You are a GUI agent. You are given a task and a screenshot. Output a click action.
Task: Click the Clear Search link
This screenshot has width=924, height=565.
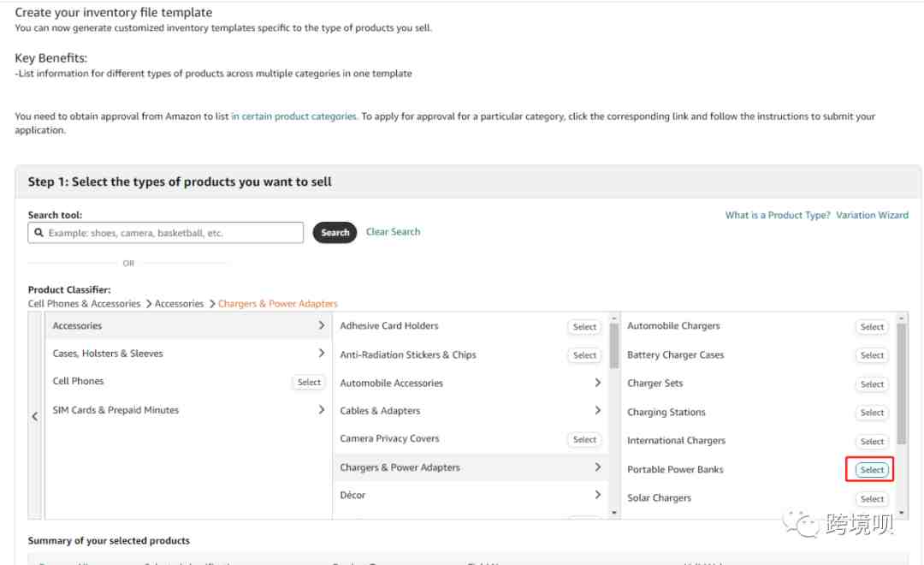point(393,232)
